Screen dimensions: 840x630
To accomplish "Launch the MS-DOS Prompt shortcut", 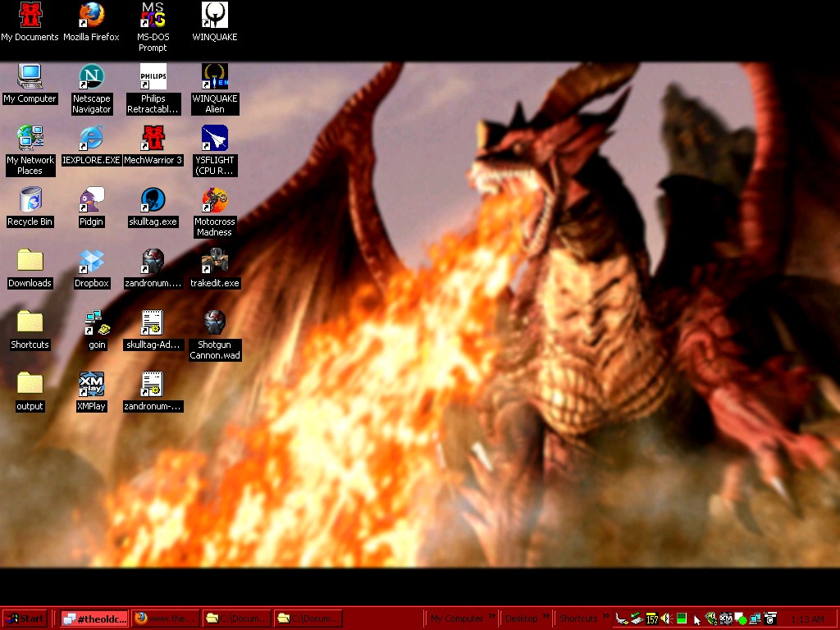I will (x=153, y=15).
